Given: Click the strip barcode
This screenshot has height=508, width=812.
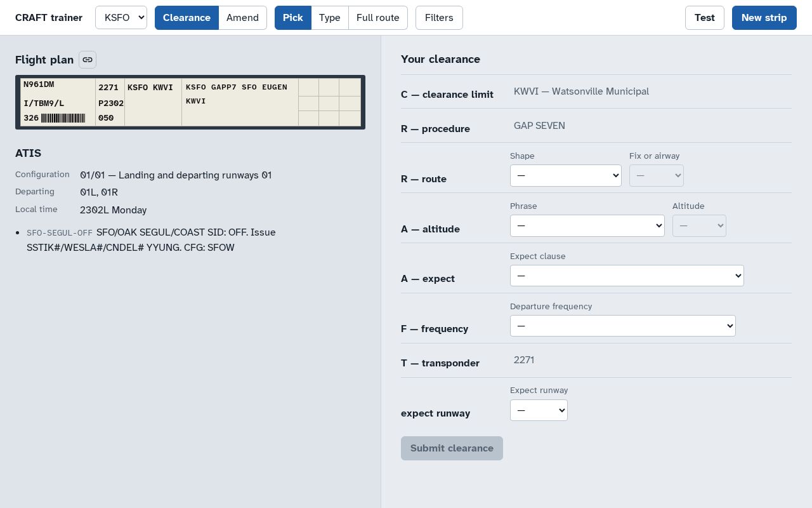Looking at the screenshot, I should click(63, 118).
